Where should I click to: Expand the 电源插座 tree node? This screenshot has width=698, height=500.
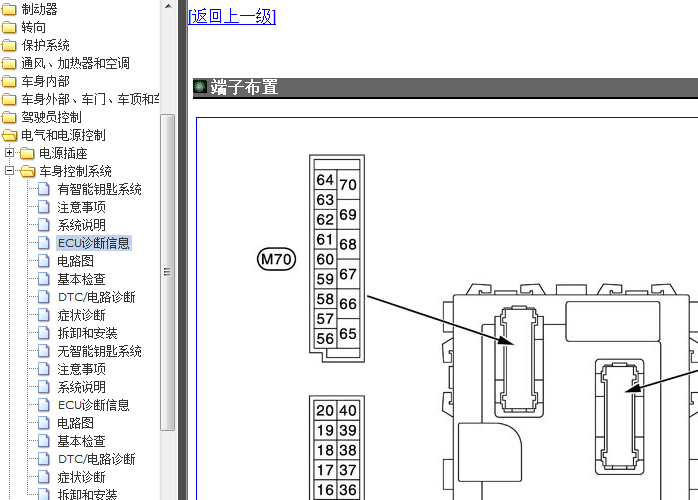point(9,153)
